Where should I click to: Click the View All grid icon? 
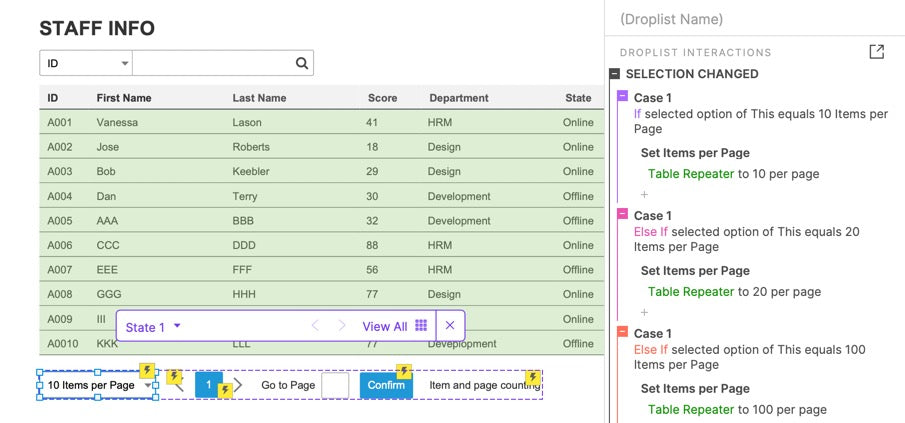click(x=421, y=326)
